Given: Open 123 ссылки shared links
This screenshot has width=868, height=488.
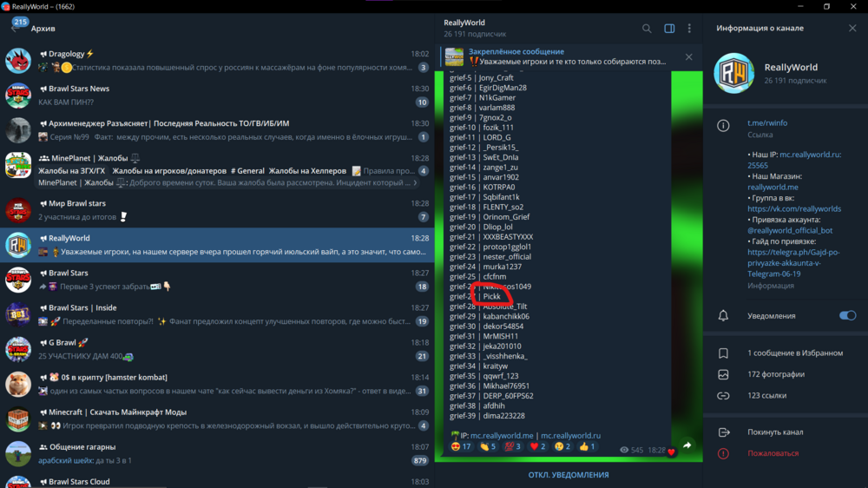Looking at the screenshot, I should (x=766, y=395).
